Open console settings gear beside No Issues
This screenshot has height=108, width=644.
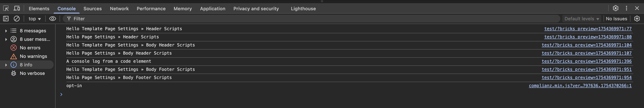[637, 19]
